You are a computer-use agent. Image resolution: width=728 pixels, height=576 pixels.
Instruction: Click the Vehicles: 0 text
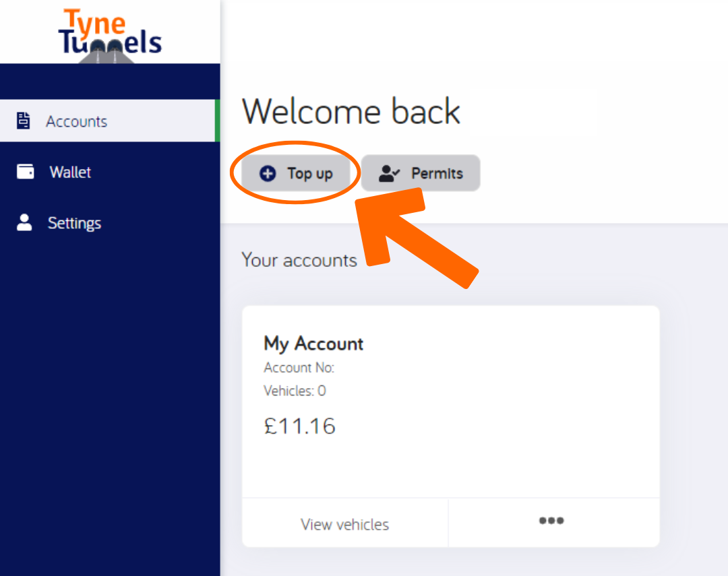tap(295, 391)
